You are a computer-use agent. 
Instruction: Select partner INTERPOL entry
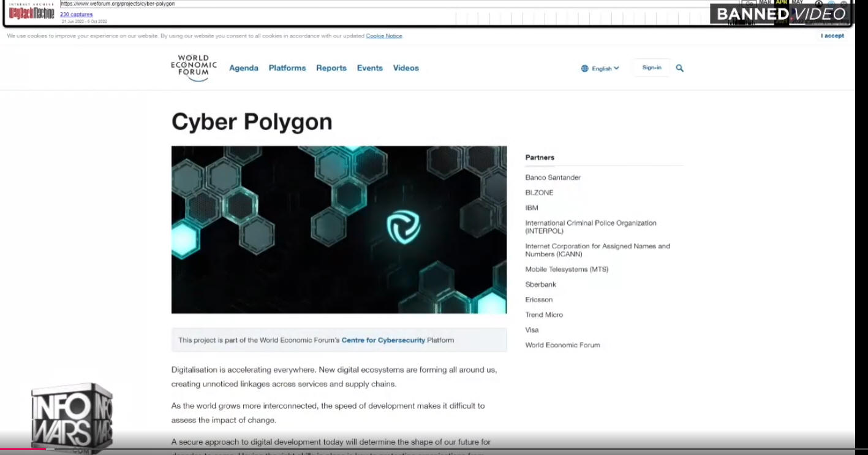point(591,227)
